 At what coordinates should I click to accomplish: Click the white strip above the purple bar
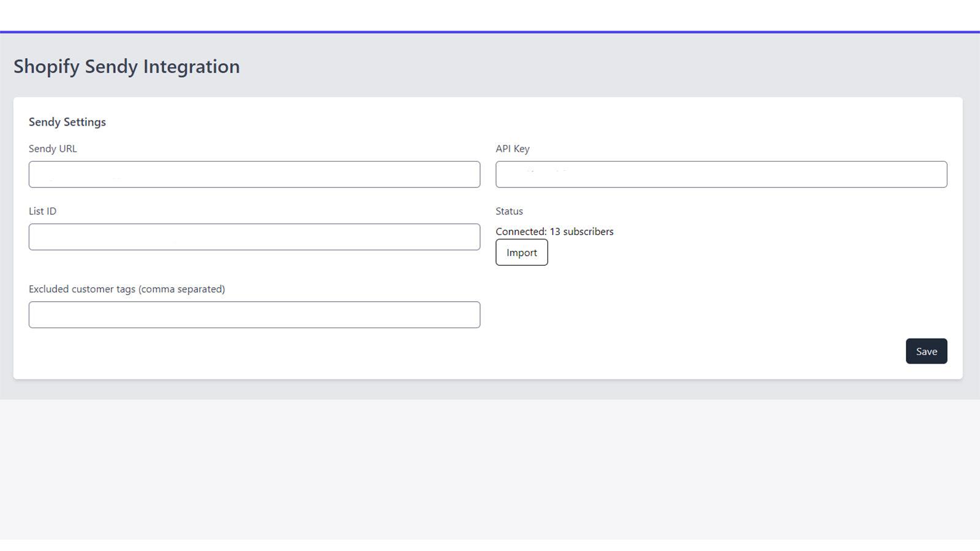pyautogui.click(x=490, y=15)
